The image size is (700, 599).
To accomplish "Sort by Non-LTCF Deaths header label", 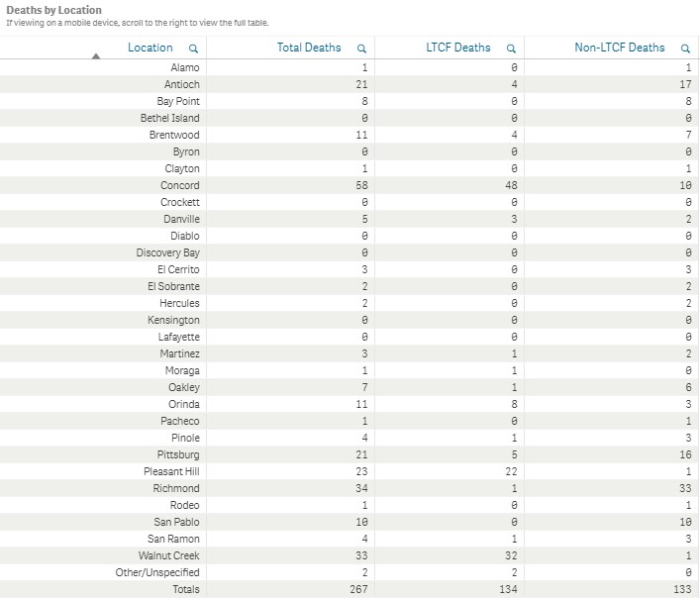I will (620, 48).
